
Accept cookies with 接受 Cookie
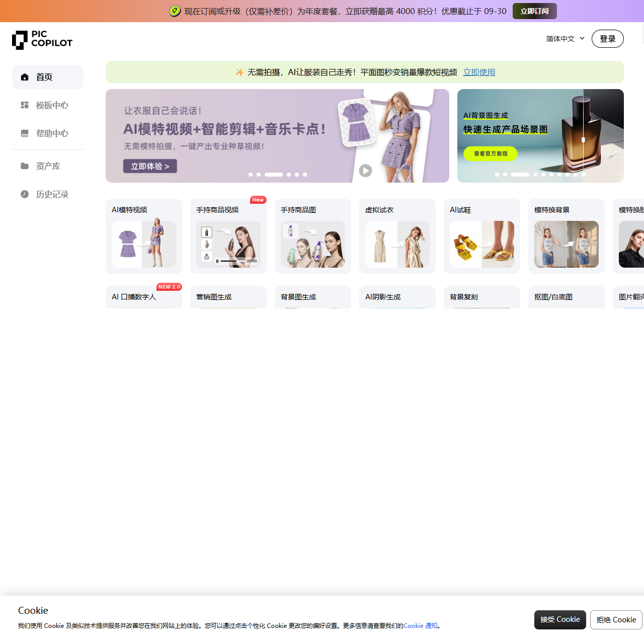(560, 619)
